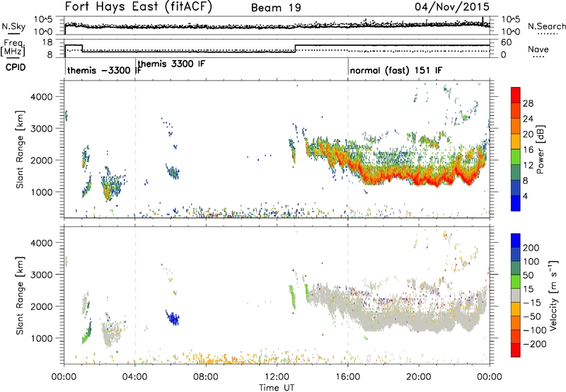Select the 'themis 3300 IF' CPID entry
Screen dimensions: 566x392
coord(171,64)
